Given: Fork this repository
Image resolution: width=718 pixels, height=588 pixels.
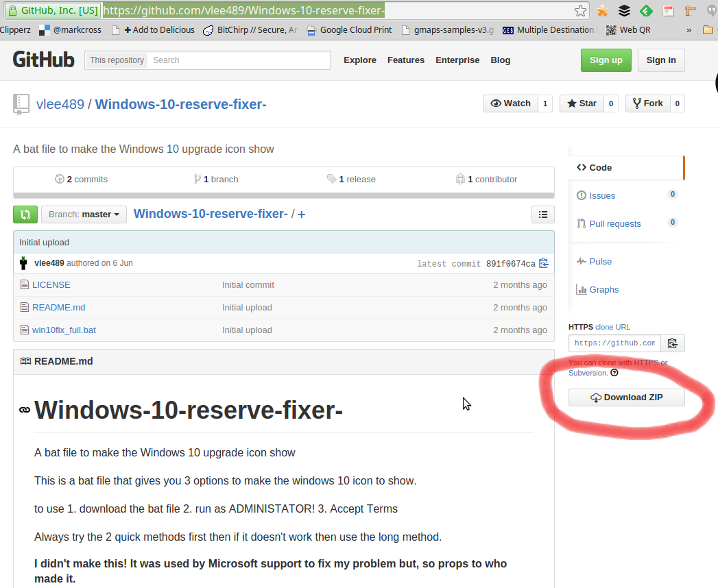Looking at the screenshot, I should tap(648, 103).
